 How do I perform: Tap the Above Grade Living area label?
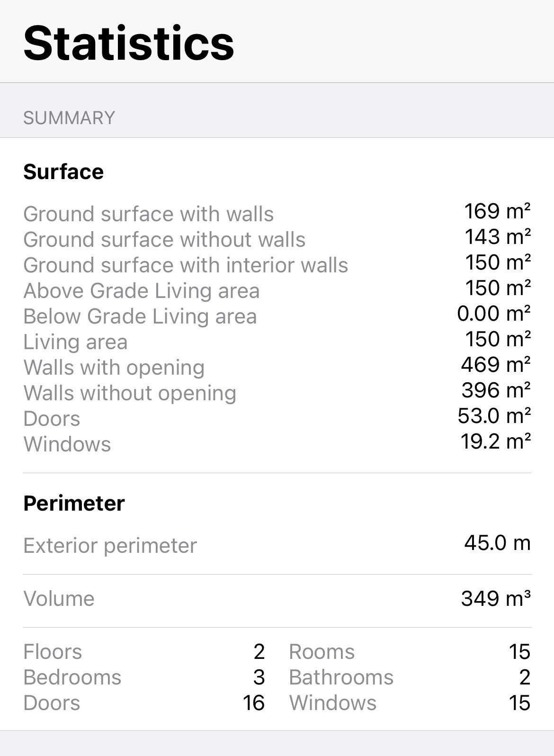pyautogui.click(x=142, y=291)
